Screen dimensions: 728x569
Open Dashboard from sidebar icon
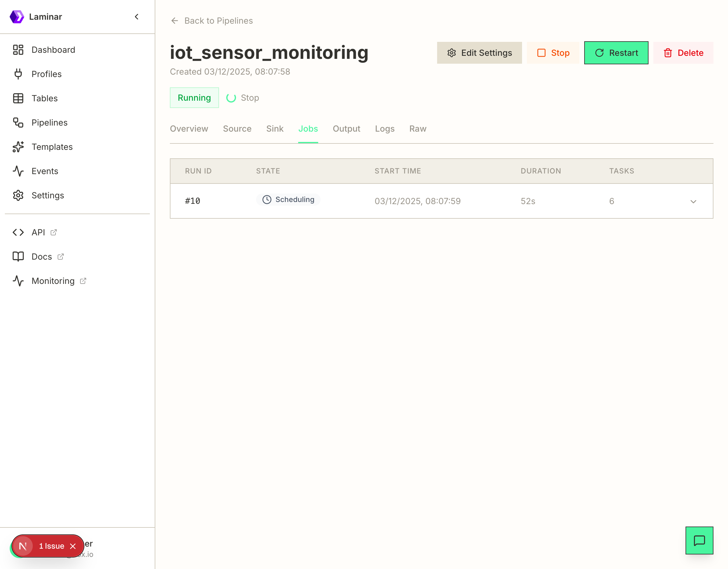point(18,50)
